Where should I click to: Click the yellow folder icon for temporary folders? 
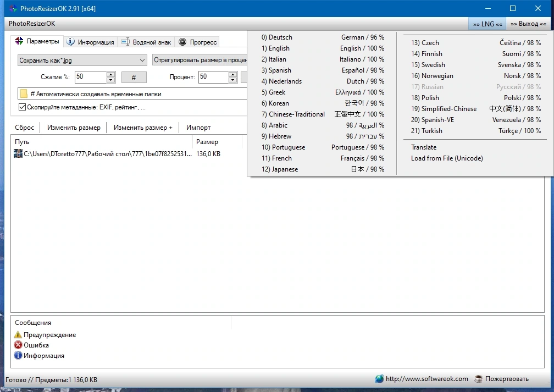point(24,93)
